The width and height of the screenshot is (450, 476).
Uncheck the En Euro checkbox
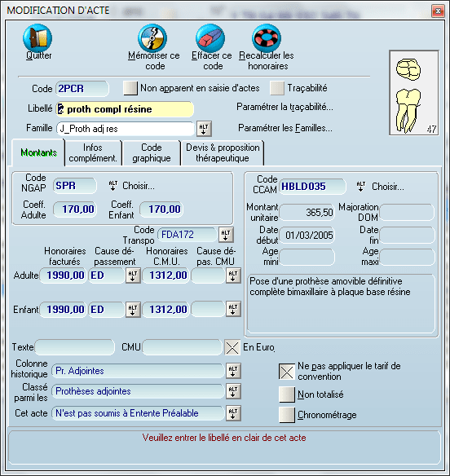[x=232, y=347]
